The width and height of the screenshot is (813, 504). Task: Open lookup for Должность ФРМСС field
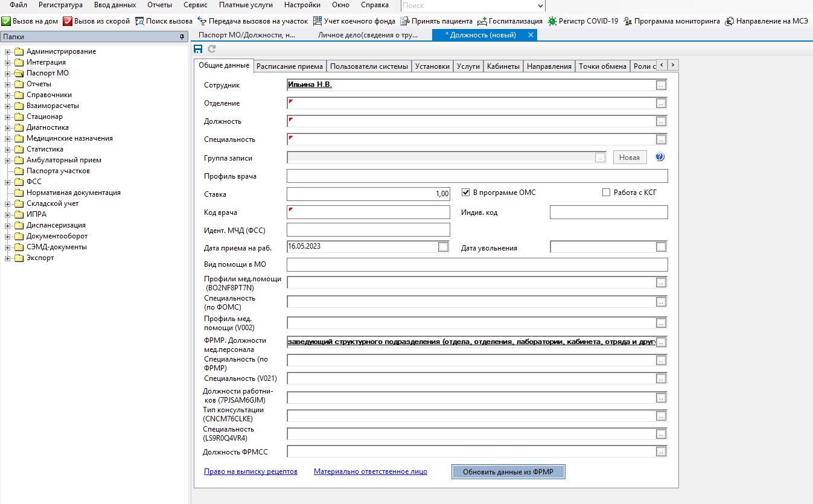(x=661, y=451)
